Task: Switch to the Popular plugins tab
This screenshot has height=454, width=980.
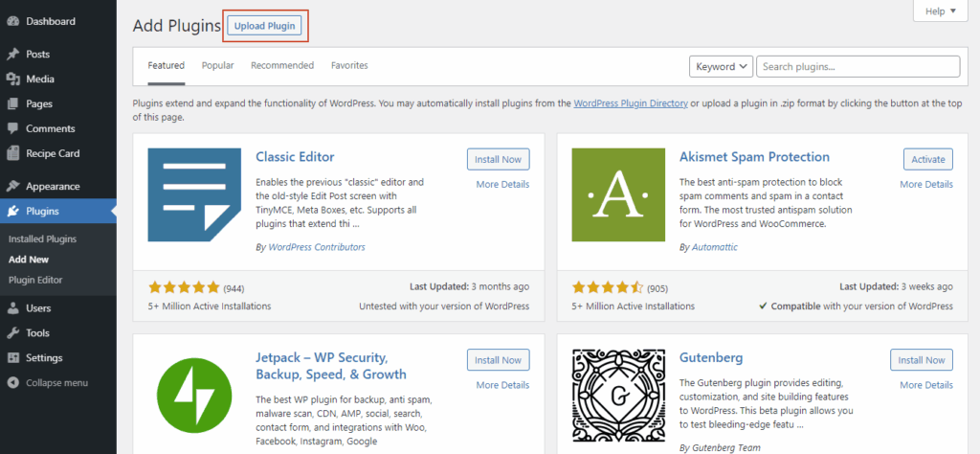Action: pyautogui.click(x=217, y=66)
